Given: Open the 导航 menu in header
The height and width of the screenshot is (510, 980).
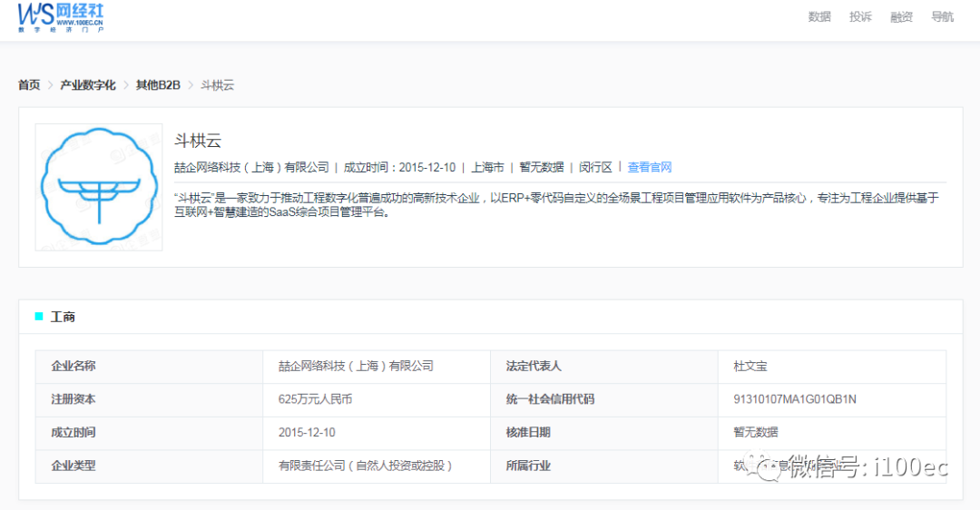Looking at the screenshot, I should [x=942, y=17].
